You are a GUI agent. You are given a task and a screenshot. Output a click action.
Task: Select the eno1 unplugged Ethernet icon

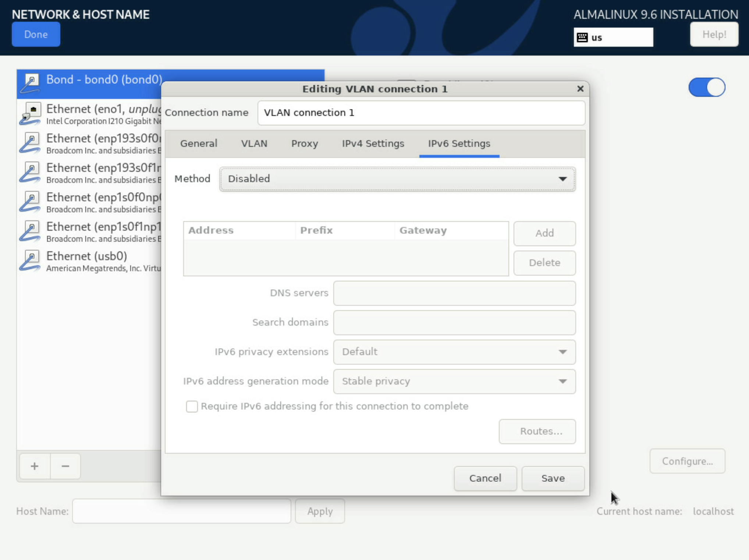pos(30,113)
